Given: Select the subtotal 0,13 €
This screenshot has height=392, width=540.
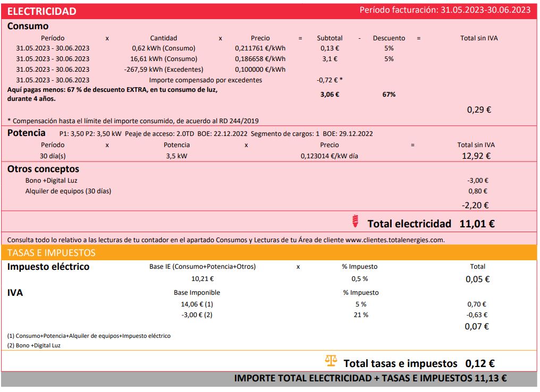Looking at the screenshot, I should tap(330, 48).
